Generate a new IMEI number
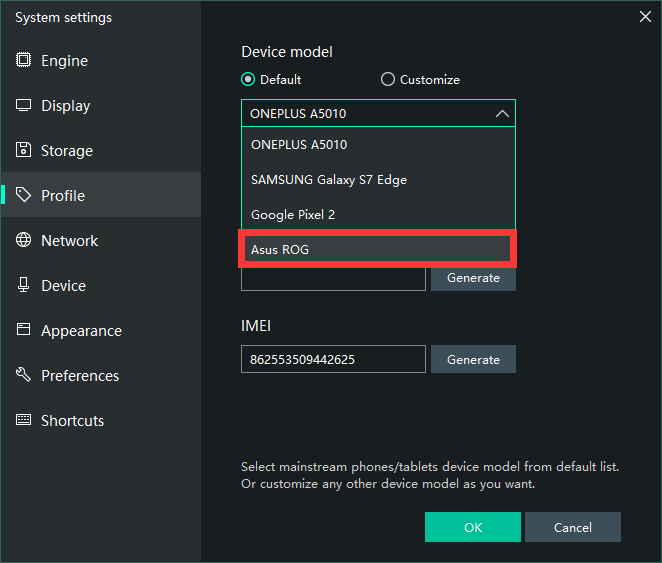Viewport: 662px width, 563px height. pyautogui.click(x=473, y=360)
